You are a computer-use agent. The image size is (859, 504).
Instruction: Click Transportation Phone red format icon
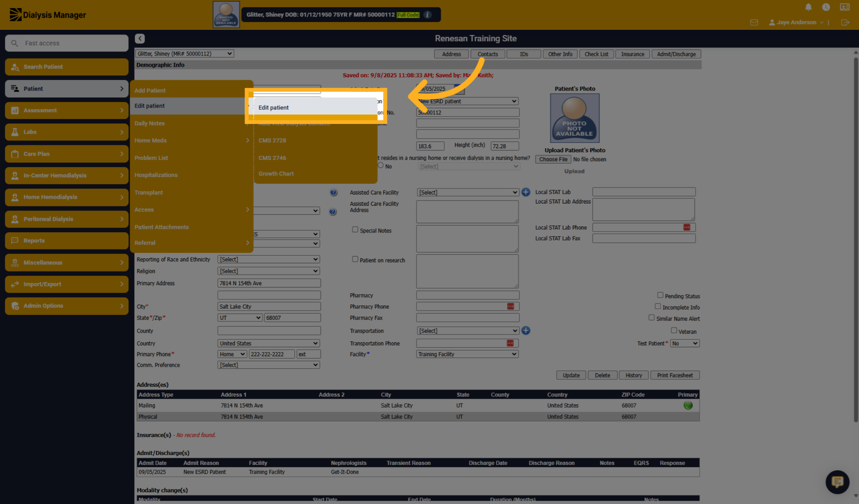(510, 343)
